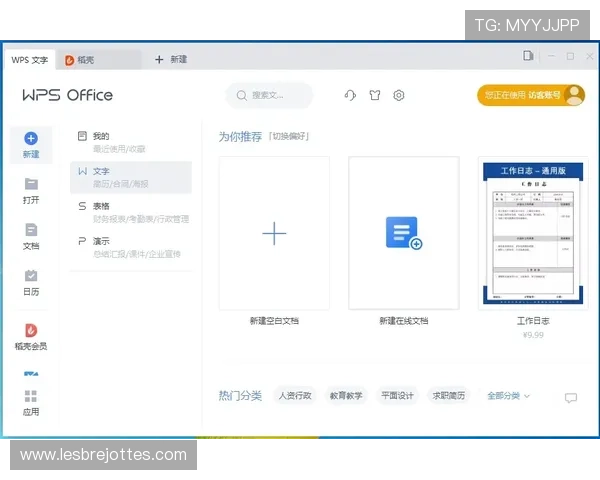This screenshot has height=480, width=600.
Task: Click the 为你推荐 heading
Action: 240,136
